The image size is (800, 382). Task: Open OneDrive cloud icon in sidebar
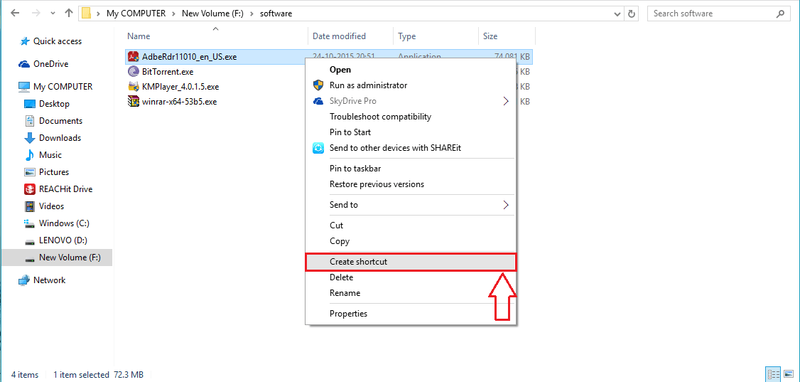[24, 64]
